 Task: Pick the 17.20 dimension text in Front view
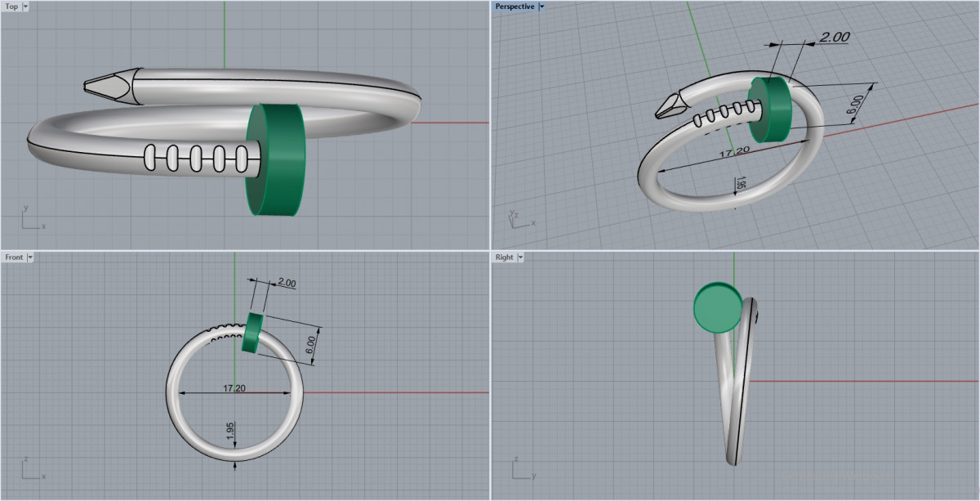234,387
